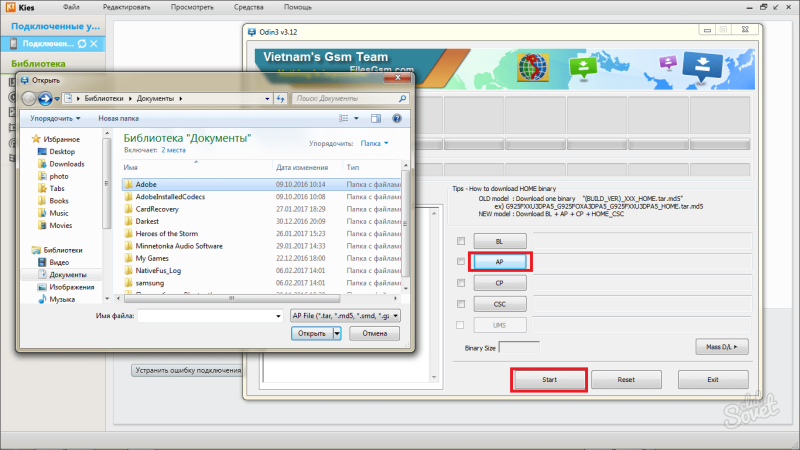This screenshot has width=800, height=450.
Task: Select the samsung folder
Action: click(x=261, y=283)
